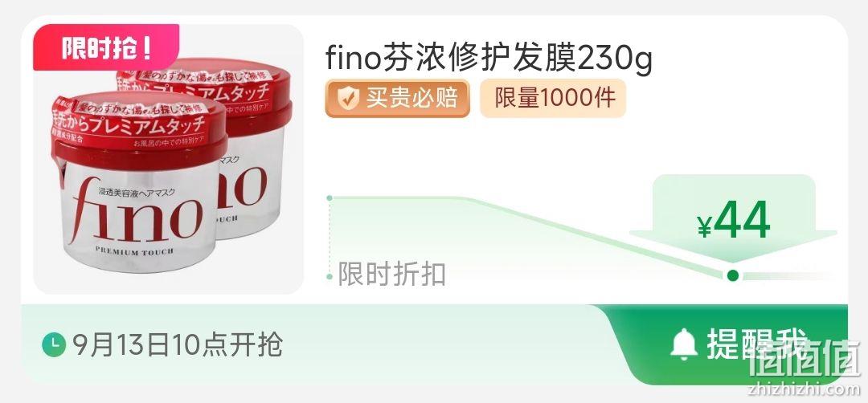Screen dimensions: 868x403
Task: Open the fino hair mask product image
Action: coord(168,159)
